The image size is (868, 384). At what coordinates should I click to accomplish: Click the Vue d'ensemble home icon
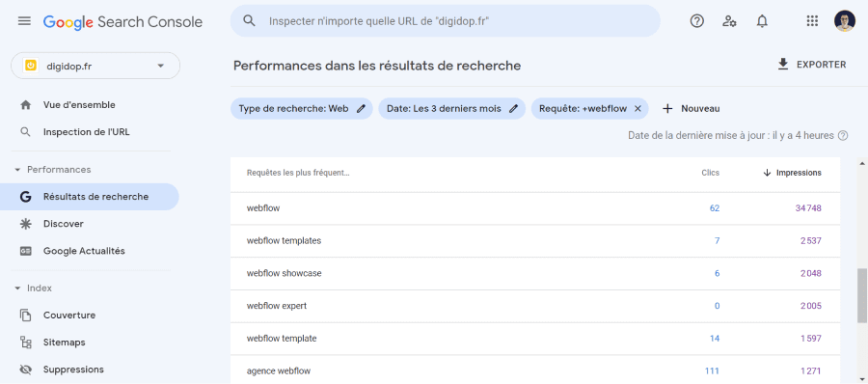25,105
